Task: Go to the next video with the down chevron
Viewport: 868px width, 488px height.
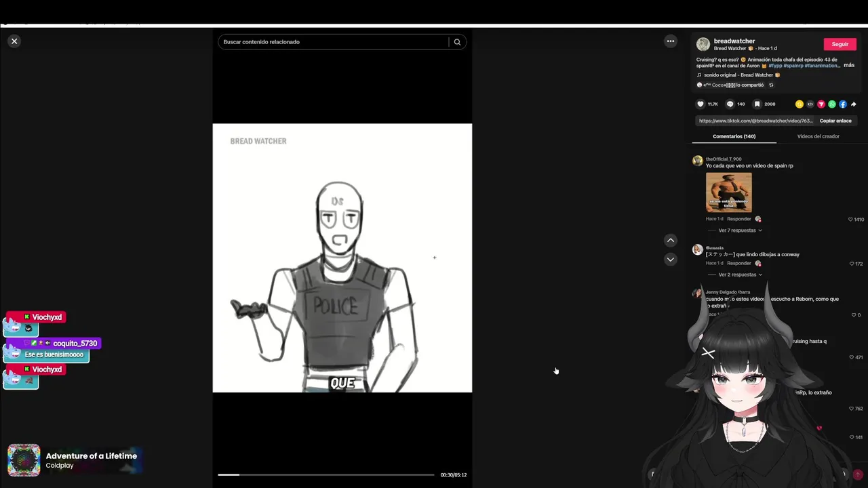Action: pos(670,259)
